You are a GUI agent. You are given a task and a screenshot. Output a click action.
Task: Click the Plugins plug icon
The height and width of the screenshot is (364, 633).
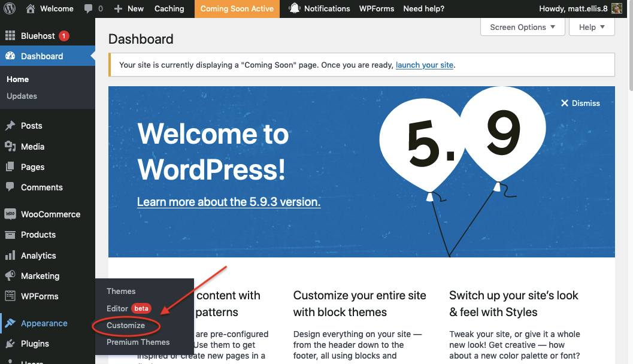[10, 344]
